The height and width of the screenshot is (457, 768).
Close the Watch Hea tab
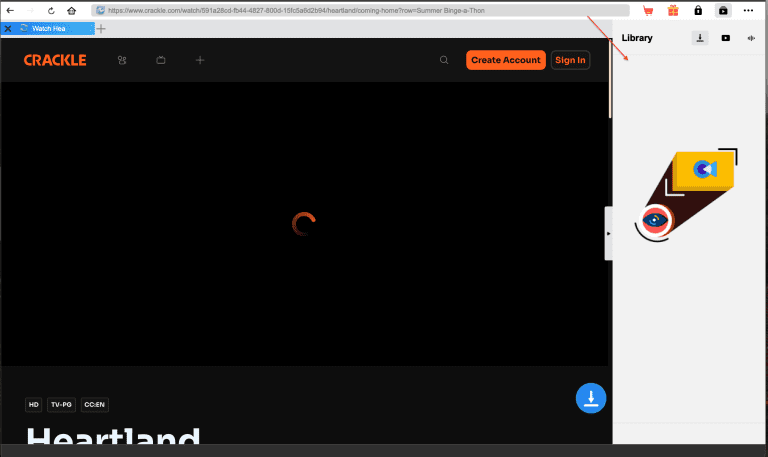(x=8, y=29)
